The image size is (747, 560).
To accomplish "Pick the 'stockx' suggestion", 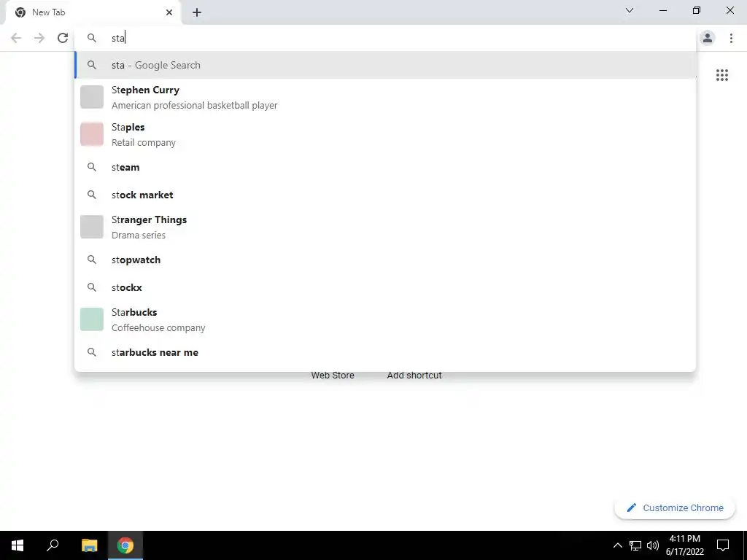I will coord(386,287).
